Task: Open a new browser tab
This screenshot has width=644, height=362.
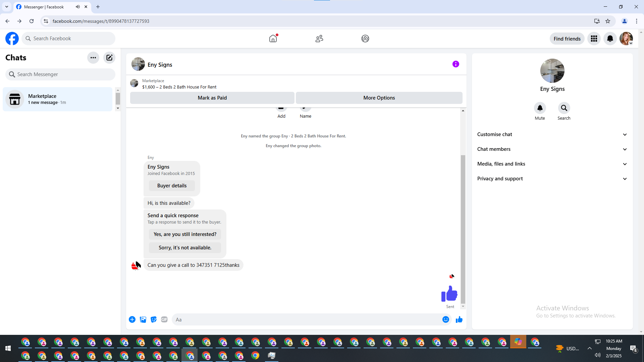Action: pyautogui.click(x=98, y=7)
